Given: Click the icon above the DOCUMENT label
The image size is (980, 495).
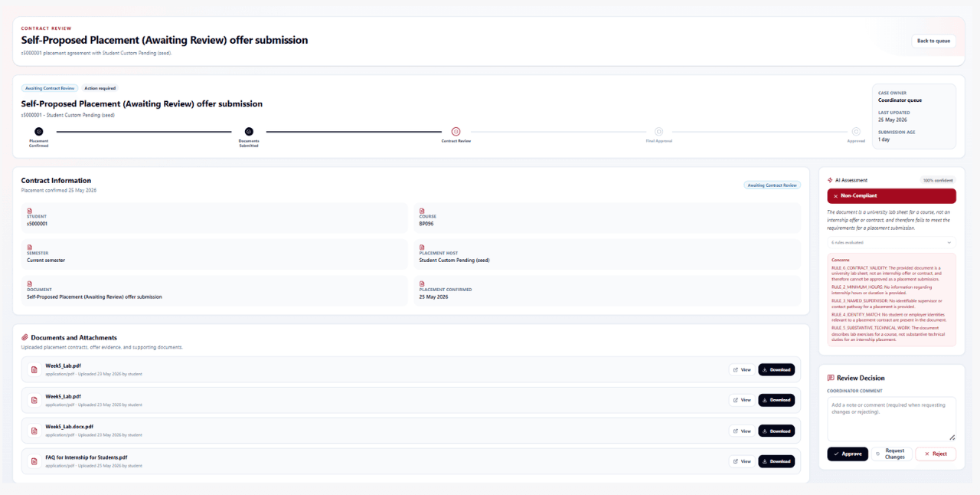Looking at the screenshot, I should coord(30,284).
